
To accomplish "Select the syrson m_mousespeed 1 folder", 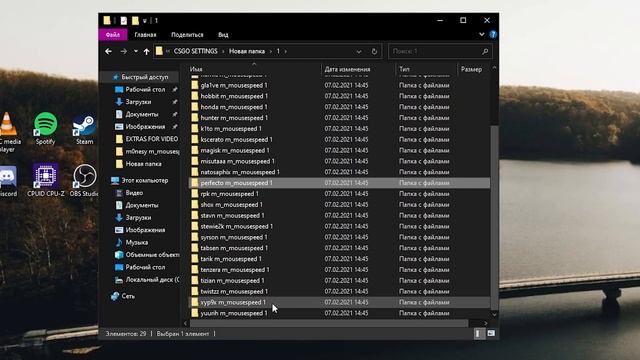I will [x=233, y=237].
